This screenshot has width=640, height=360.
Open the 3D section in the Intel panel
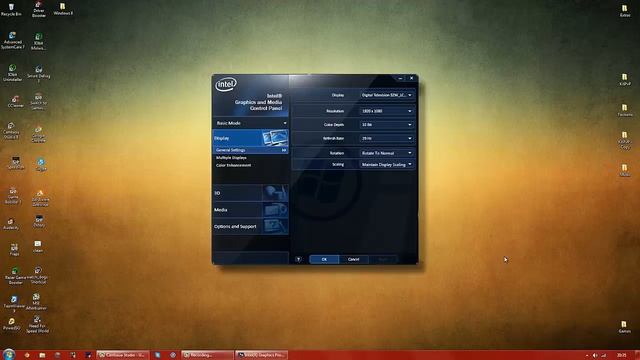click(251, 193)
